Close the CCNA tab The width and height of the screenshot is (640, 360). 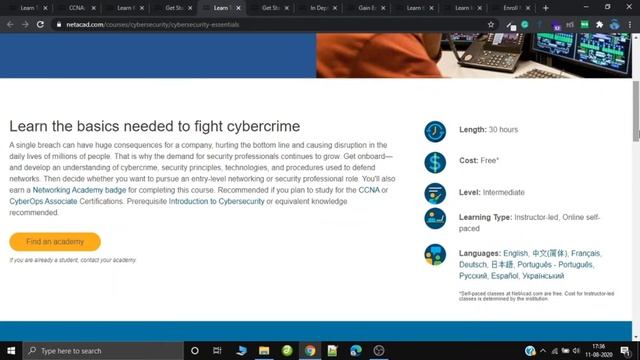(x=93, y=8)
